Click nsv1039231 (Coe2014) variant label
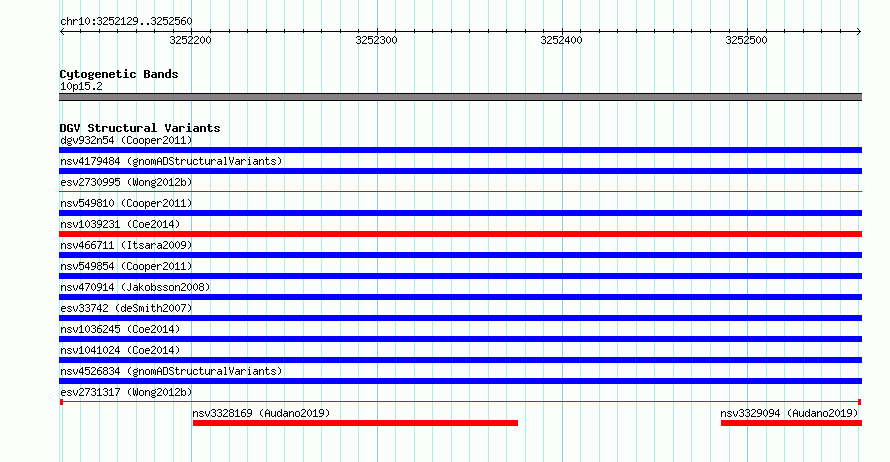890x462 pixels. (120, 224)
